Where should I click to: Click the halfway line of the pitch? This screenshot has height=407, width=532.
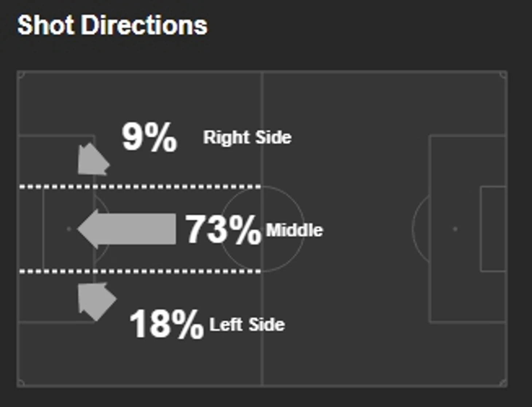coord(262,229)
